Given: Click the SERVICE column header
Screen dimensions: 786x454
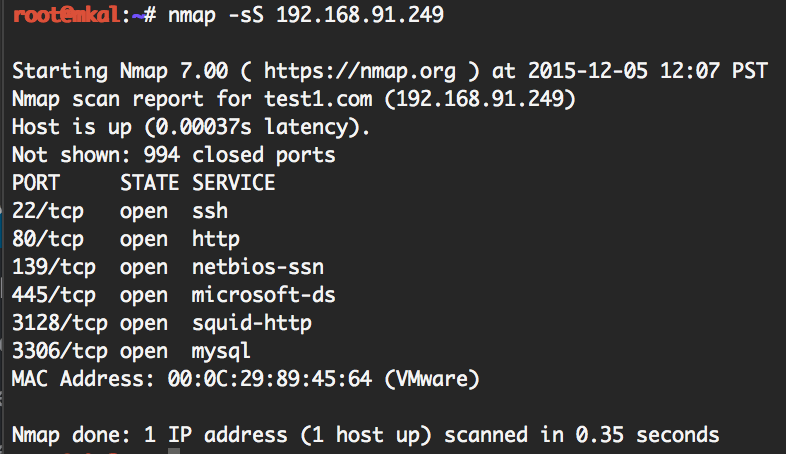Looking at the screenshot, I should pyautogui.click(x=233, y=183).
